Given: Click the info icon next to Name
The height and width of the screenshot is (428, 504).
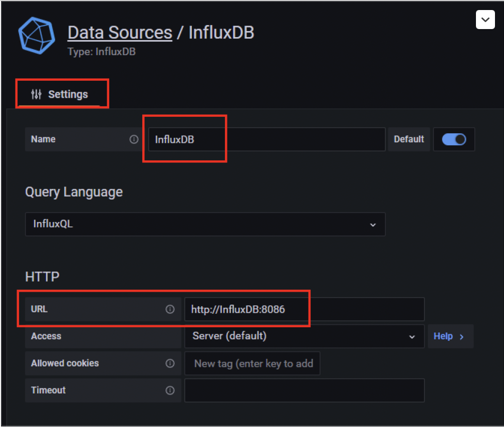Looking at the screenshot, I should point(134,139).
